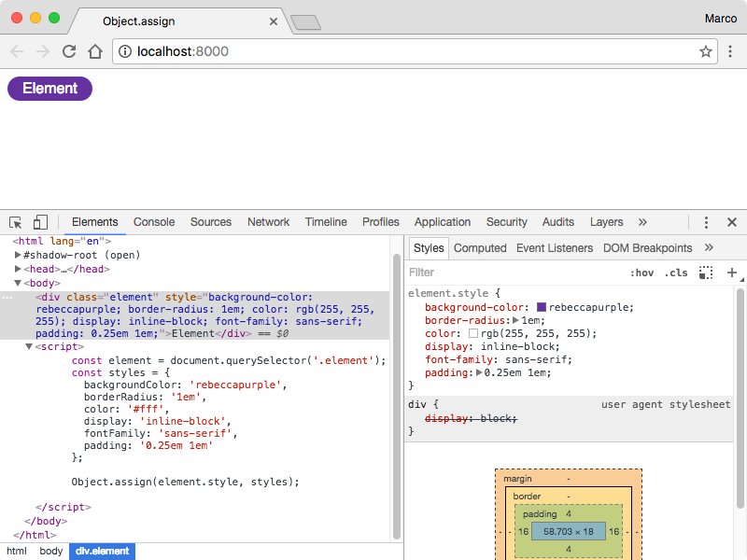
Task: Bookmark this page with the star icon
Action: click(x=706, y=51)
